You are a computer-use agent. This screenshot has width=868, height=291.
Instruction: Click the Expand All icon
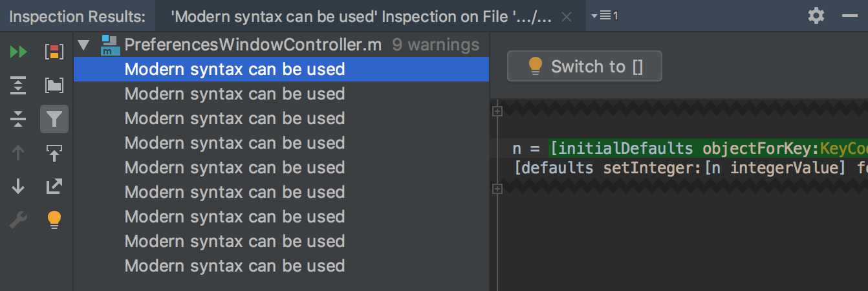[18, 85]
